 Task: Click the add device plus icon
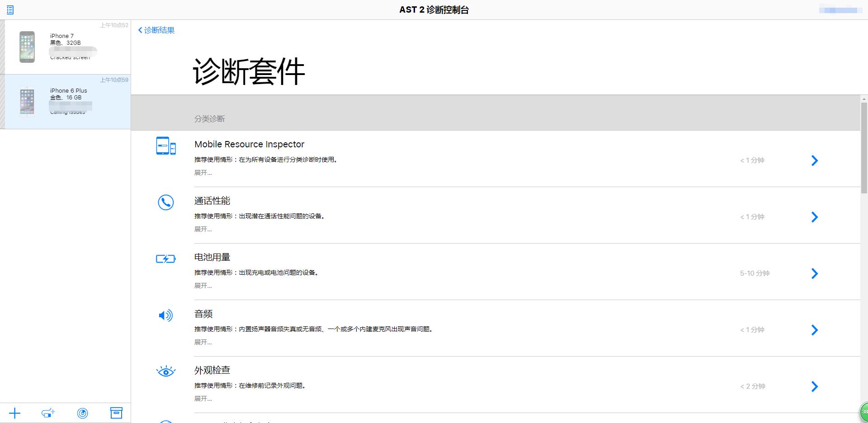pyautogui.click(x=15, y=413)
